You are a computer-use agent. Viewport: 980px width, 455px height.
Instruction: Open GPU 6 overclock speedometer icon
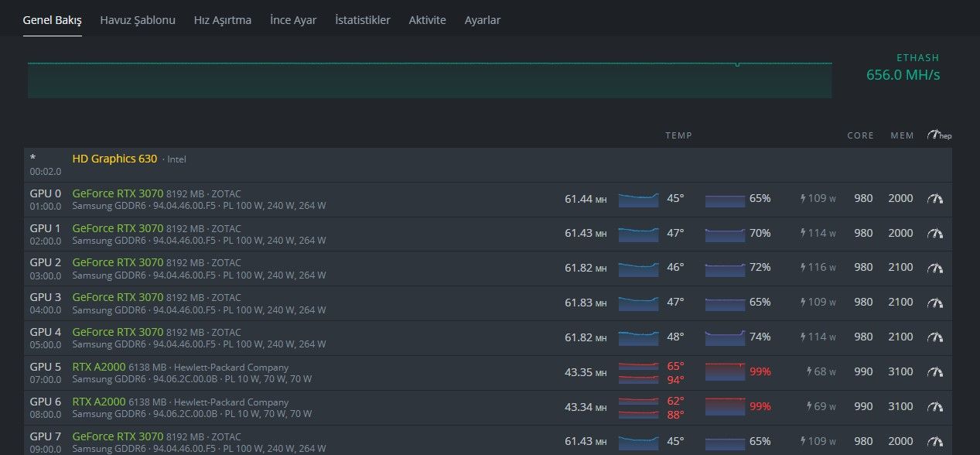(935, 406)
